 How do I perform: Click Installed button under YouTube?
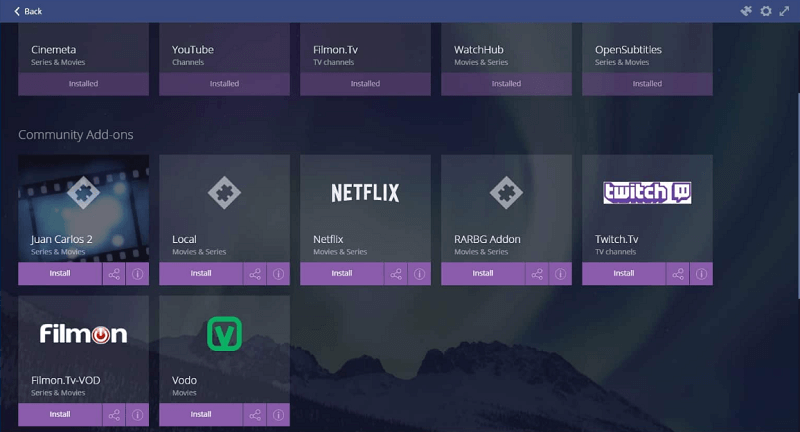tap(224, 84)
